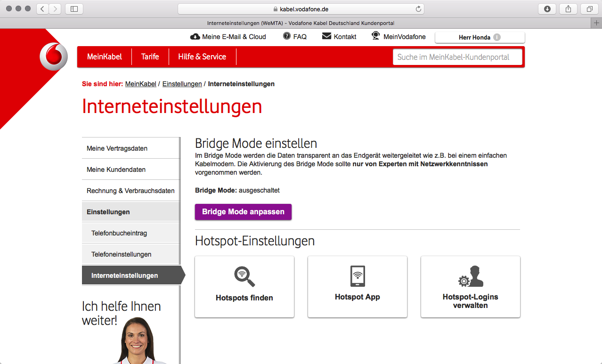The width and height of the screenshot is (602, 364).
Task: Click the magnifier icon on the Hotspots finden card
Action: click(244, 277)
